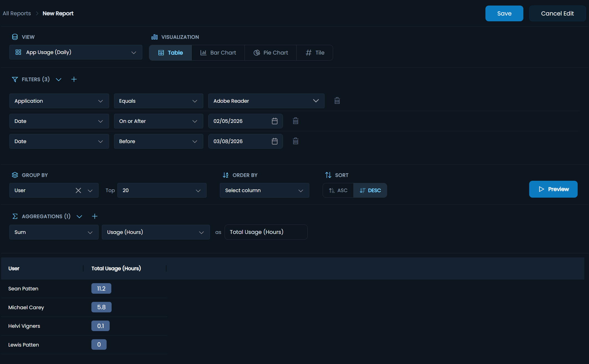Viewport: 589px width, 364px height.
Task: Open calendar picker for 02/05/2026 date
Action: coord(274,121)
